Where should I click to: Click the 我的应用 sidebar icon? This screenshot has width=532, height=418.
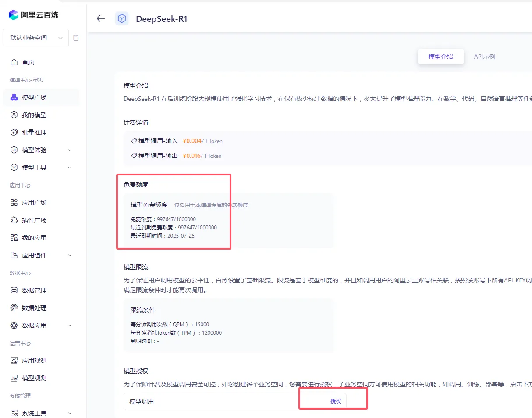[x=14, y=238]
